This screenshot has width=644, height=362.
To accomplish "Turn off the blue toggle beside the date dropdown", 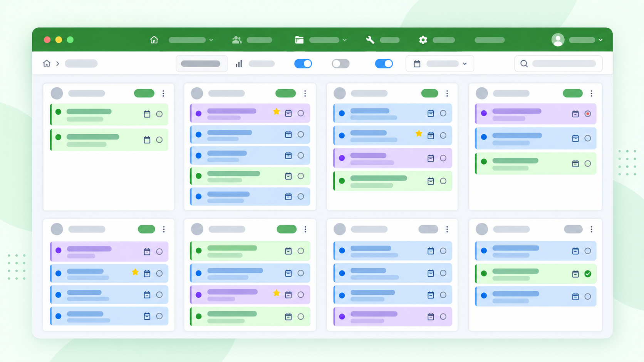I will pyautogui.click(x=384, y=63).
